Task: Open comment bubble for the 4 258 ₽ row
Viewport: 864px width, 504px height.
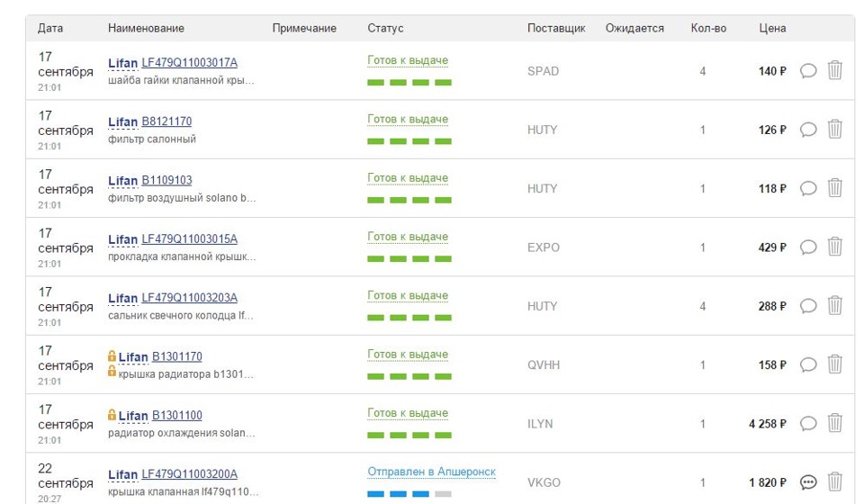Action: point(808,424)
